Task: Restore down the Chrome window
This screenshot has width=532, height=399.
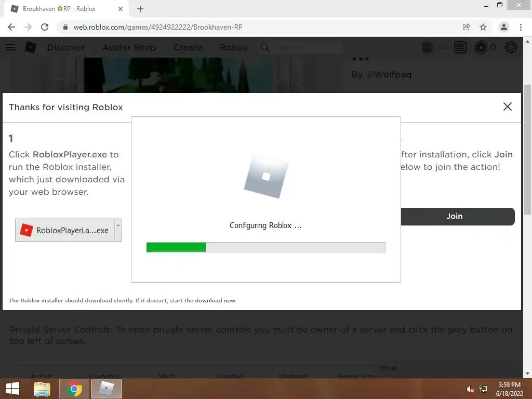Action: 499,5
